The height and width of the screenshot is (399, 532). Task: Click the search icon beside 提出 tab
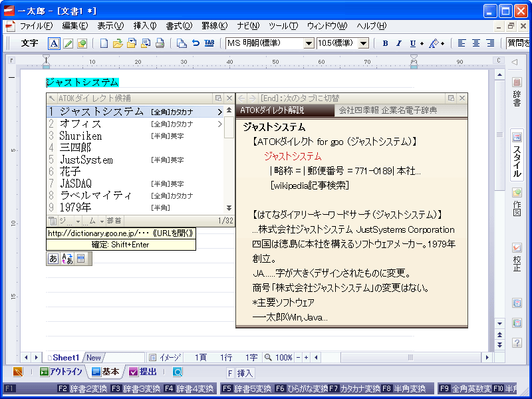pyautogui.click(x=178, y=372)
